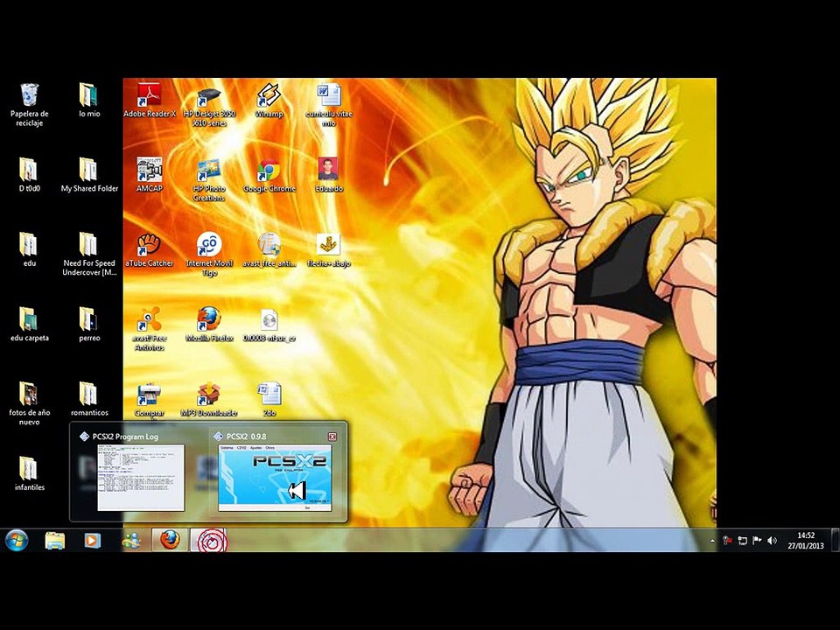Launch Mozilla Firefox desktop shortcut
Viewport: 840px width, 630px height.
point(209,319)
